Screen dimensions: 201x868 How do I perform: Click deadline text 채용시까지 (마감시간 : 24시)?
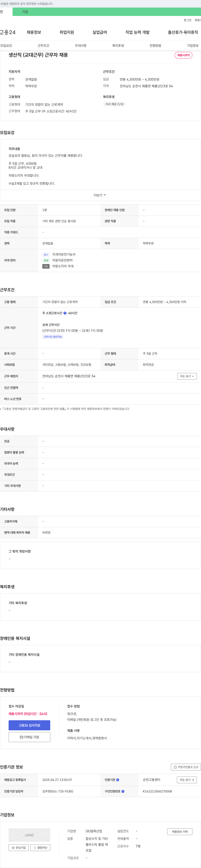coord(28,714)
